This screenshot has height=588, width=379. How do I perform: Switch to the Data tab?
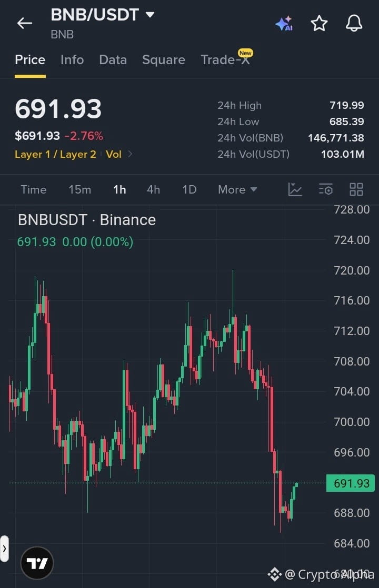click(x=113, y=60)
